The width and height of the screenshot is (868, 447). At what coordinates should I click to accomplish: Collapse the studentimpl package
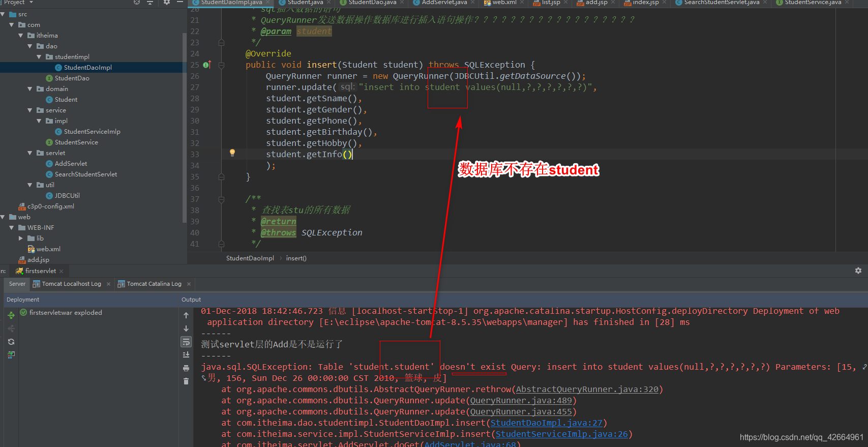pyautogui.click(x=39, y=57)
